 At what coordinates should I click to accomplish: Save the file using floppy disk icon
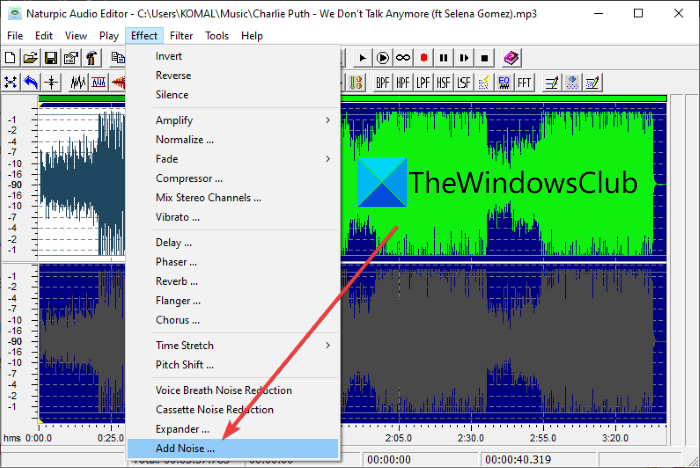pos(51,58)
